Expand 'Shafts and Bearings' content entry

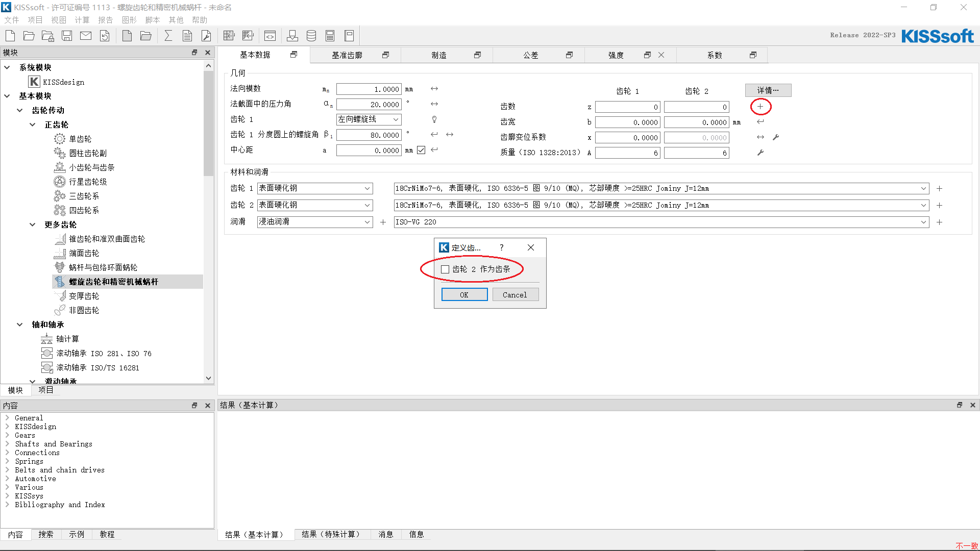pos(7,444)
